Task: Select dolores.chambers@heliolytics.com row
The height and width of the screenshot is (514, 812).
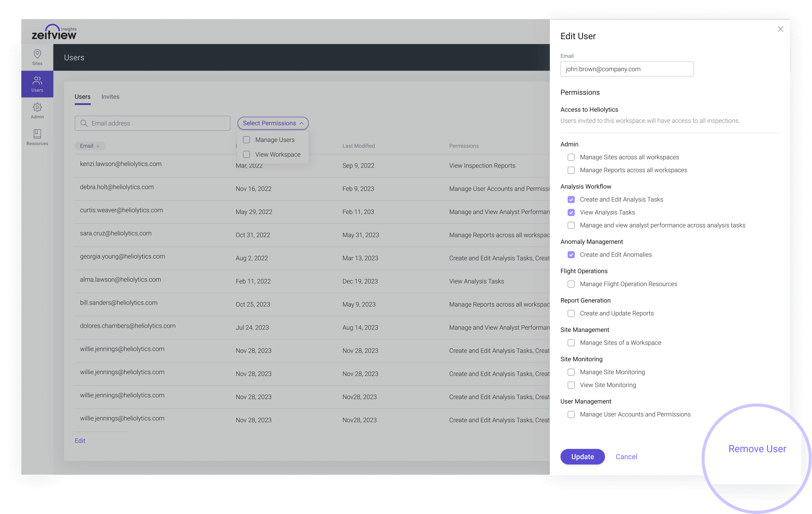Action: [312, 327]
